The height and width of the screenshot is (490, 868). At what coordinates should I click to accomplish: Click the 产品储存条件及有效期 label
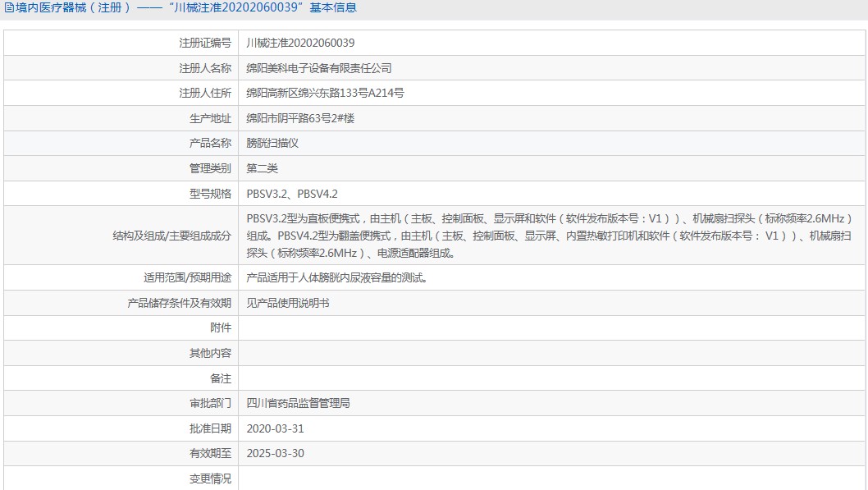pyautogui.click(x=180, y=304)
